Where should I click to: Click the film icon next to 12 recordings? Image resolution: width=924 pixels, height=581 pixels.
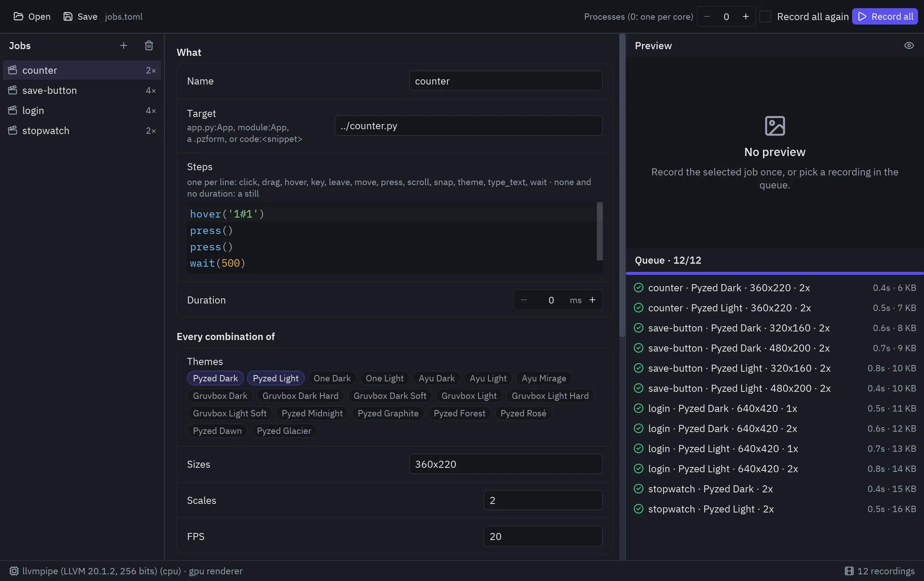pyautogui.click(x=849, y=571)
